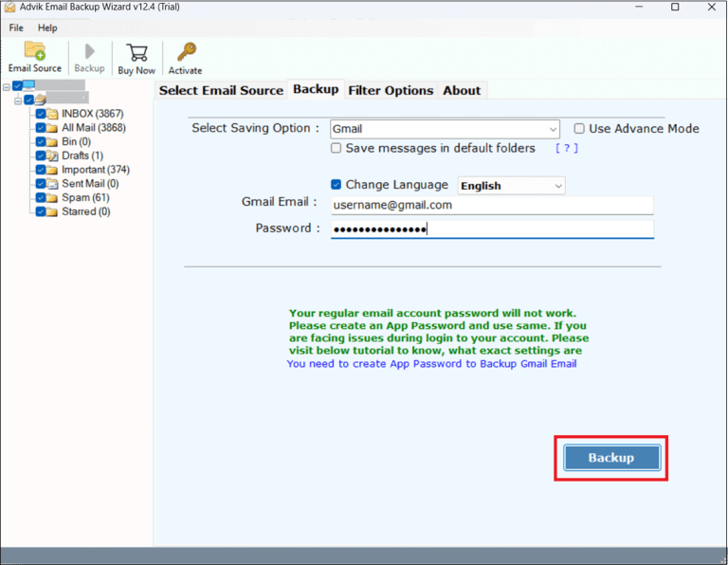Uncheck the Drafts (1) checkbox
Screen dimensions: 728x565
pos(41,155)
